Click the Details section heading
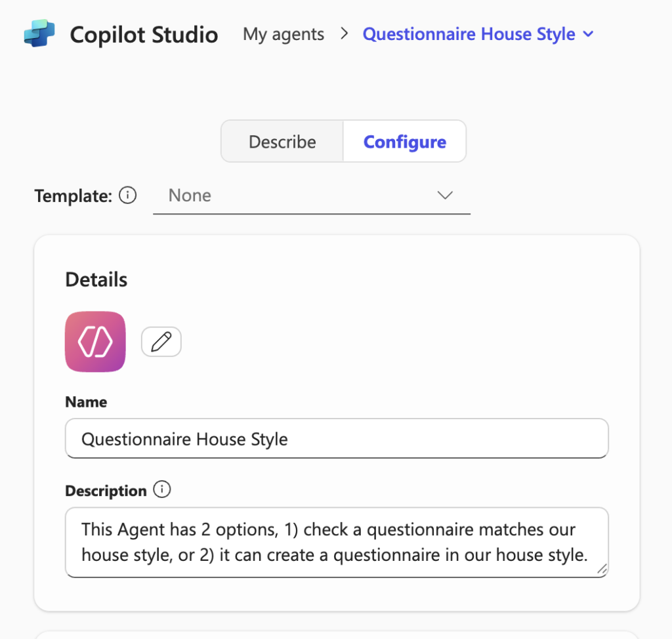The height and width of the screenshot is (639, 672). coord(96,279)
